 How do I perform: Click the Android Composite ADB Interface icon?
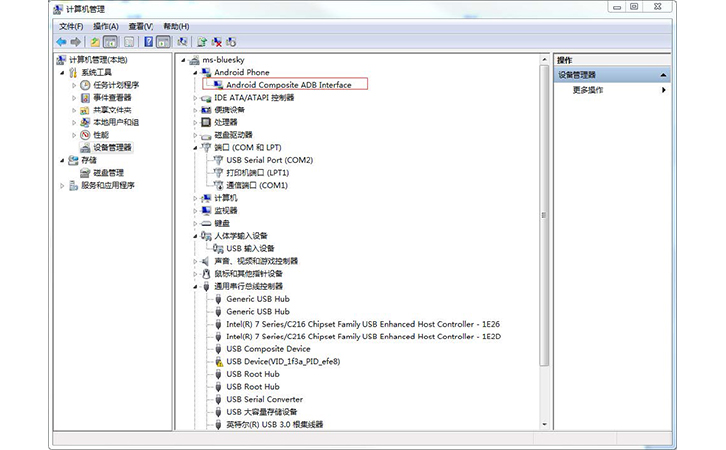coord(218,85)
